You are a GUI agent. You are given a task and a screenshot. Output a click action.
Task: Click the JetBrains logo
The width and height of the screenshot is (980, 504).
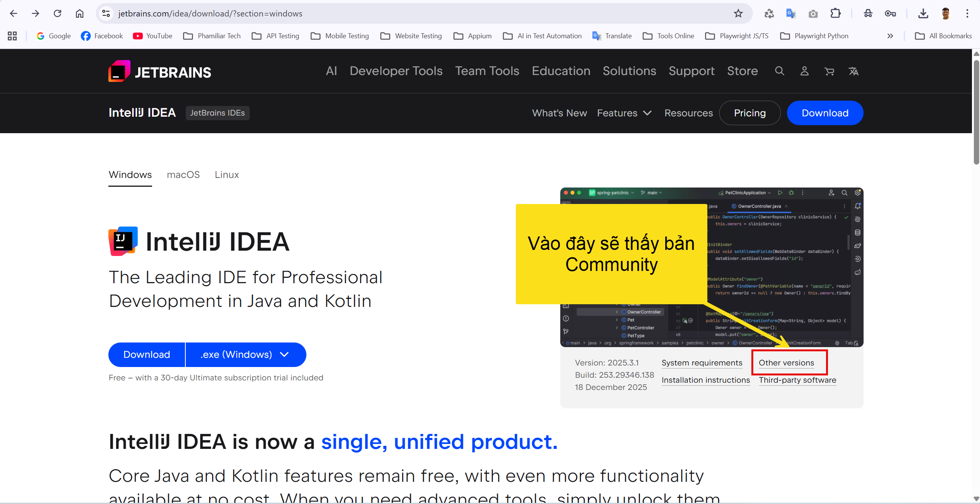(160, 72)
